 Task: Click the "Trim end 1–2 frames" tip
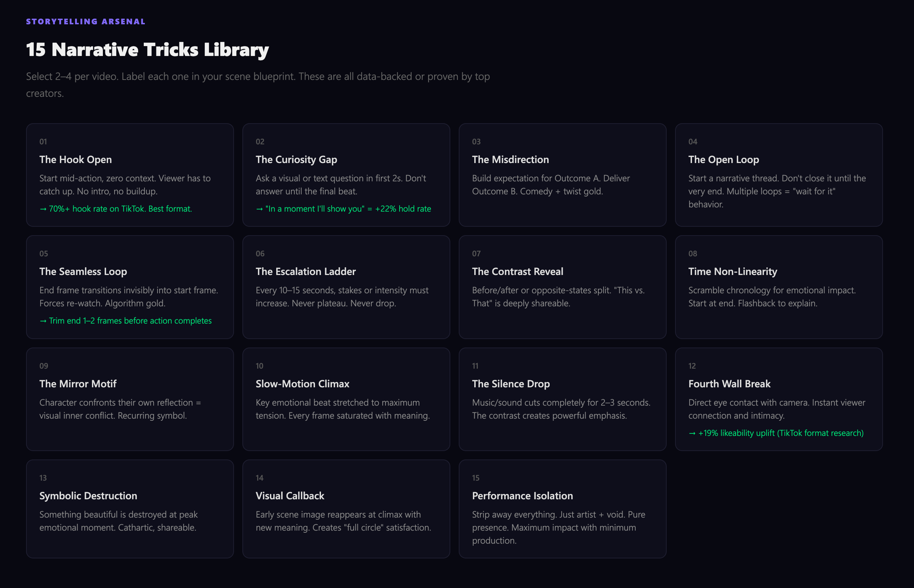coord(126,321)
